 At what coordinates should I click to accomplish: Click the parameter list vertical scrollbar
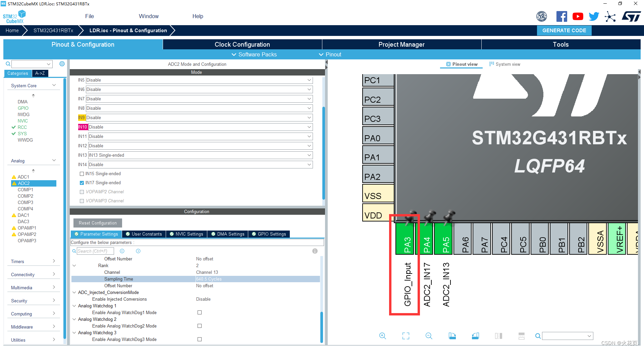[321, 327]
